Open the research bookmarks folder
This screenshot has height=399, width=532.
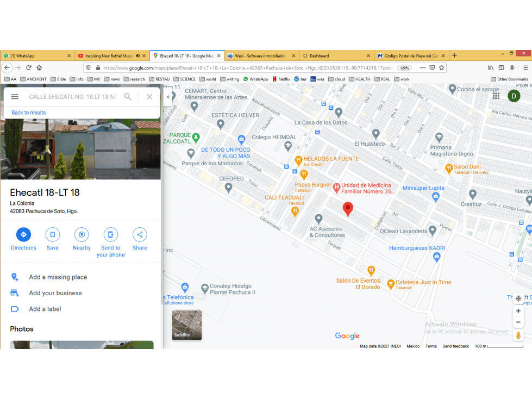(134, 79)
